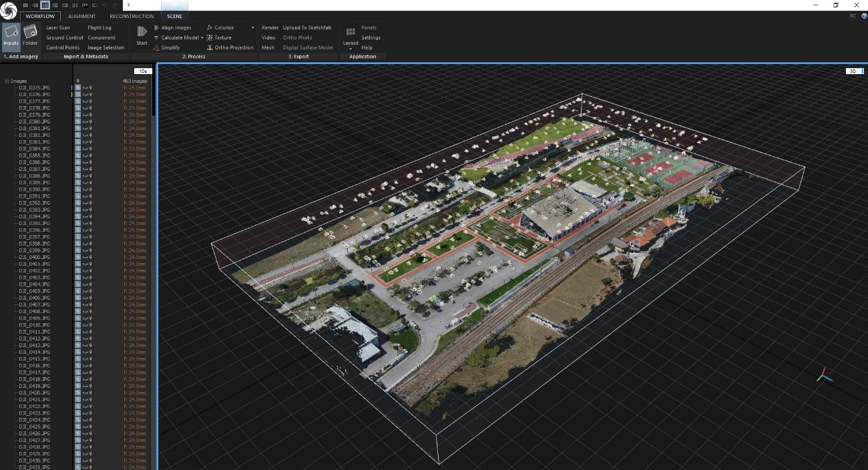The image size is (868, 470).
Task: Click the Mesh export button
Action: 268,48
